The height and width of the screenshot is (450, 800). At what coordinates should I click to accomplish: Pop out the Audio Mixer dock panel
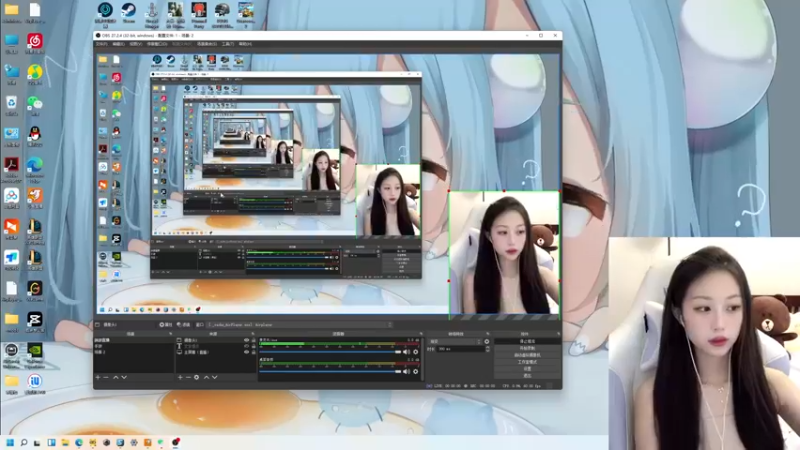421,334
